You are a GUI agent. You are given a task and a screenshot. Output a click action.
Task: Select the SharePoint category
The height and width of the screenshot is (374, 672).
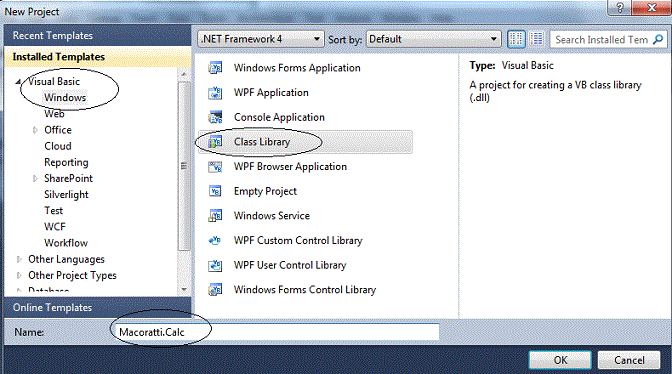coord(69,178)
